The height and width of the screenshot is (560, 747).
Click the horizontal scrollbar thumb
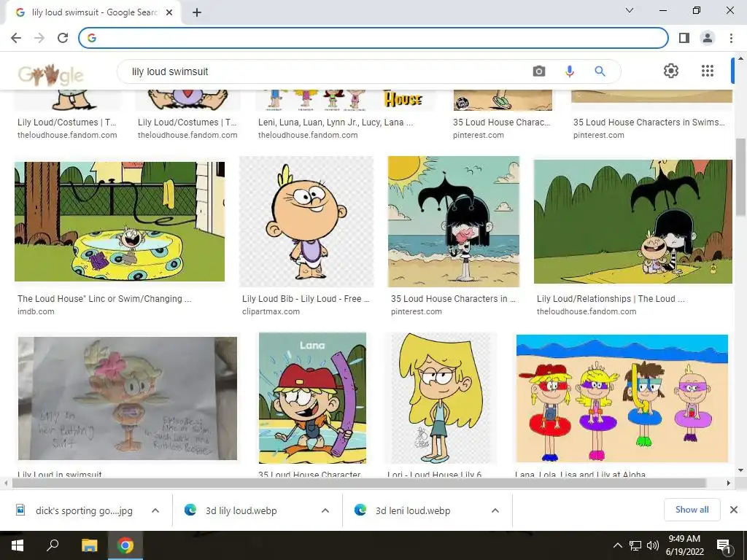pos(359,483)
